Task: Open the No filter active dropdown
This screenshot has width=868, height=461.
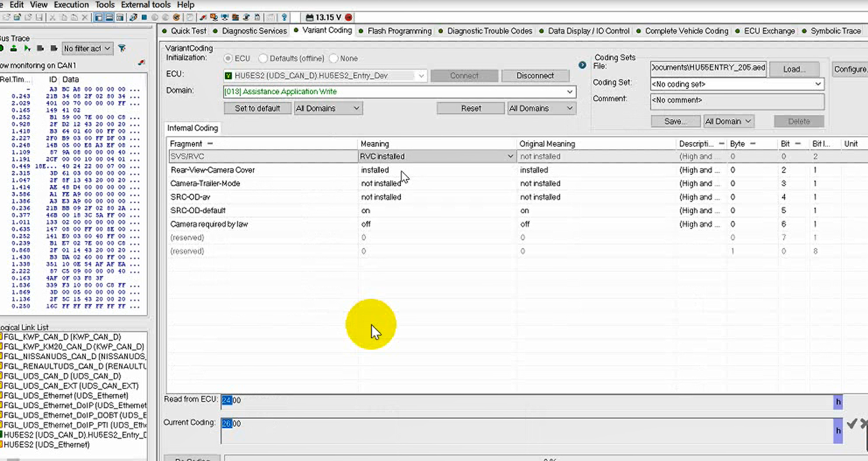Action: click(x=87, y=49)
